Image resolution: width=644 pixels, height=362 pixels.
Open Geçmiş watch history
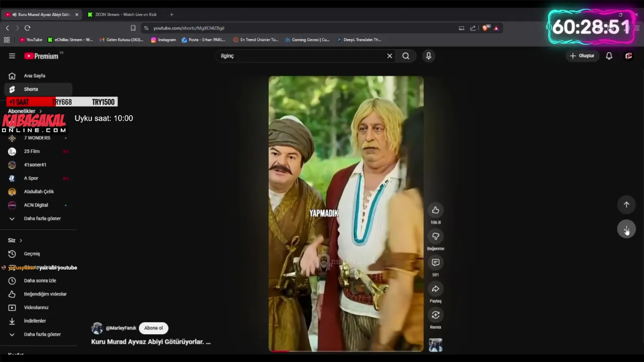pyautogui.click(x=38, y=254)
